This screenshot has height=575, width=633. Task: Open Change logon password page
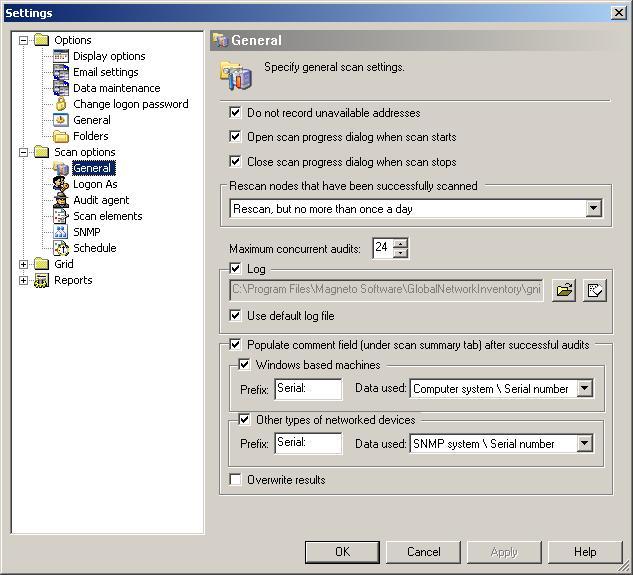[131, 104]
